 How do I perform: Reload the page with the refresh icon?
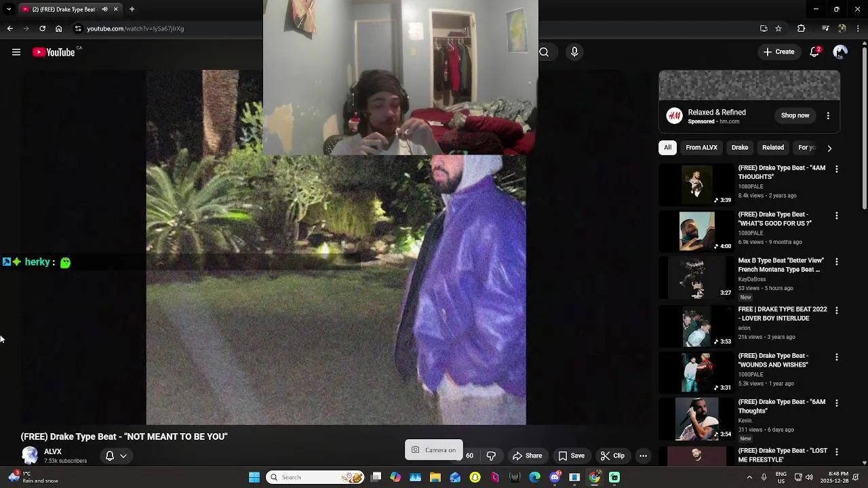pyautogui.click(x=42, y=28)
